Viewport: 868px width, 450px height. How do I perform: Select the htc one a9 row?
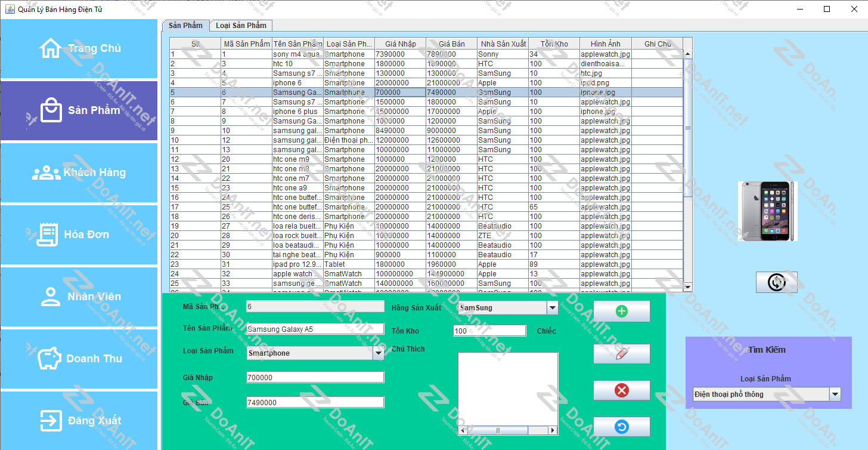(426, 188)
